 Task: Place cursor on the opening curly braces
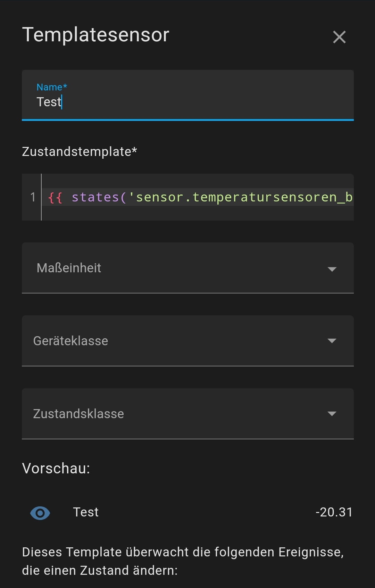55,198
